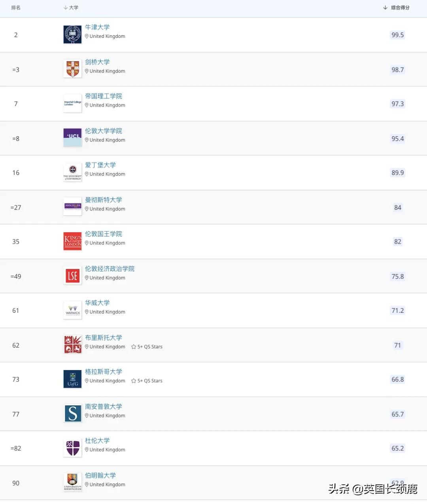Click the Oxford University crest logo
Image resolution: width=427 pixels, height=504 pixels.
click(72, 34)
